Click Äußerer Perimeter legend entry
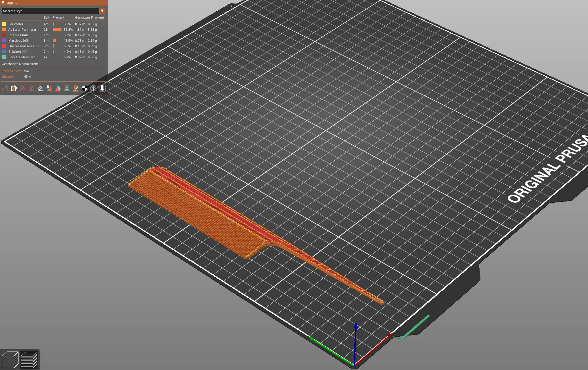The image size is (588, 370). (x=22, y=30)
